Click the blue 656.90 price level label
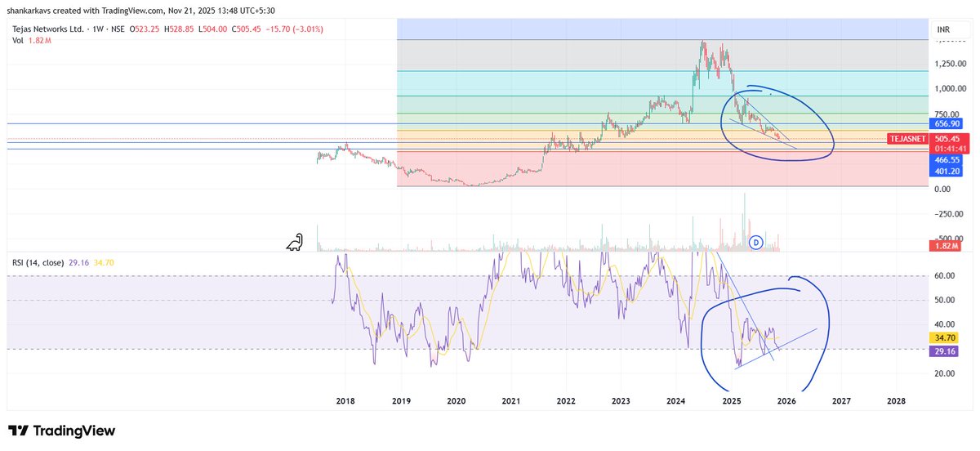 click(x=948, y=123)
